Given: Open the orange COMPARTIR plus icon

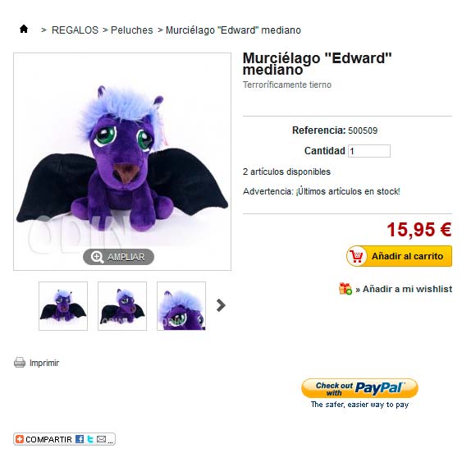Looking at the screenshot, I should tap(20, 439).
